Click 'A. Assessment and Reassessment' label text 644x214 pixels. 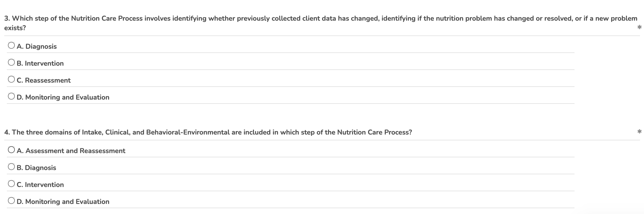coord(71,151)
